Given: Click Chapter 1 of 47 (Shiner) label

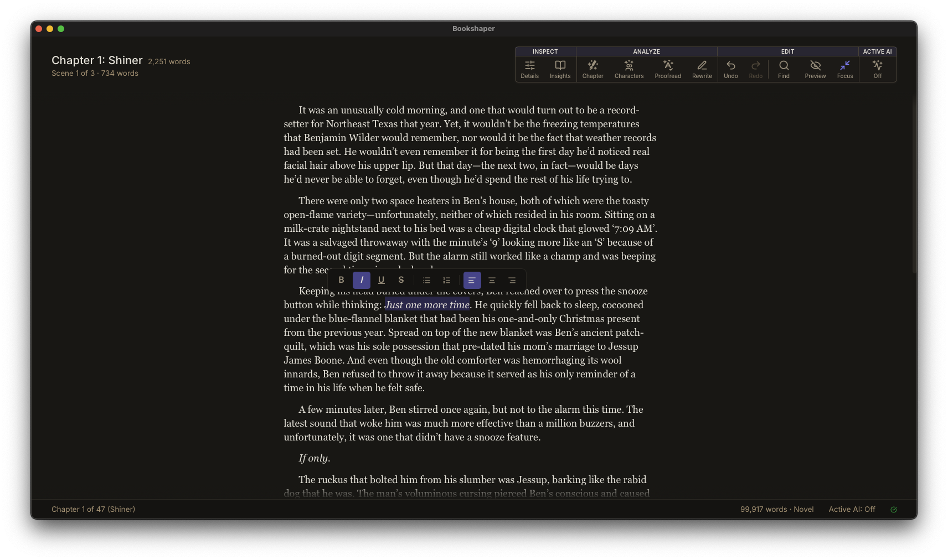Looking at the screenshot, I should [92, 509].
